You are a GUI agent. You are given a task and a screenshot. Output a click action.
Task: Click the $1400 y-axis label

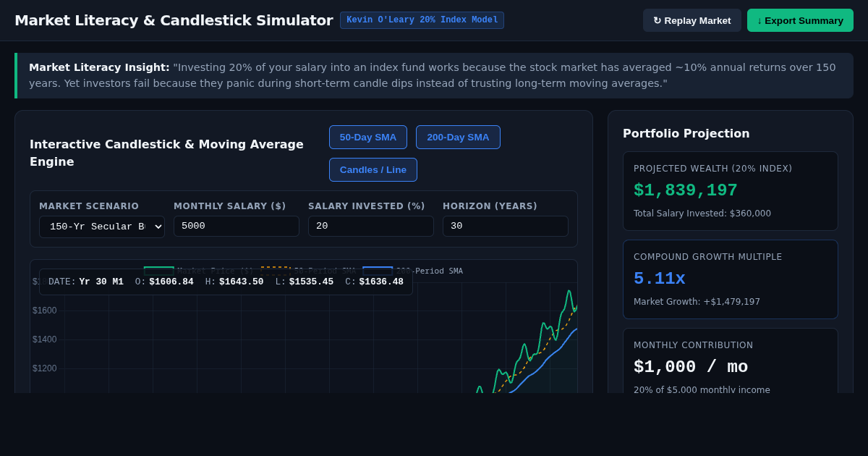[45, 339]
